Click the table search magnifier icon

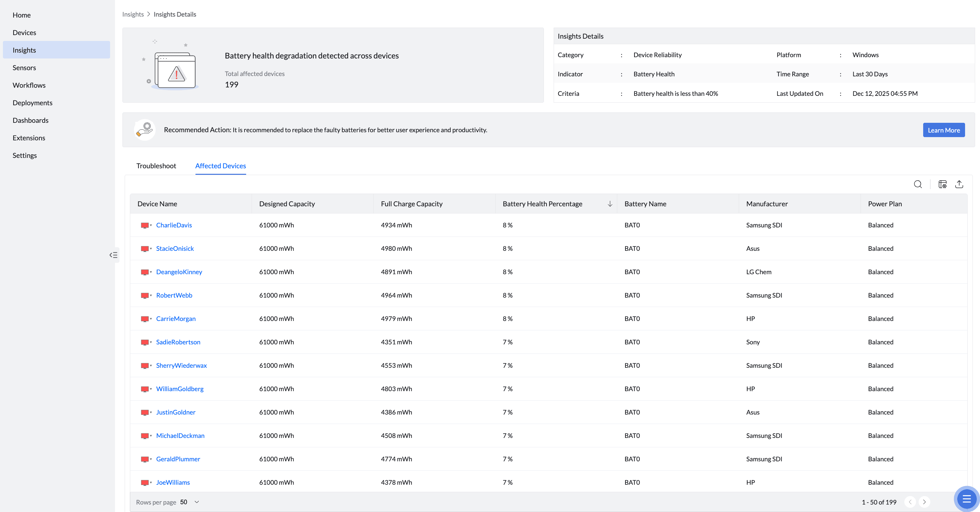(x=918, y=184)
